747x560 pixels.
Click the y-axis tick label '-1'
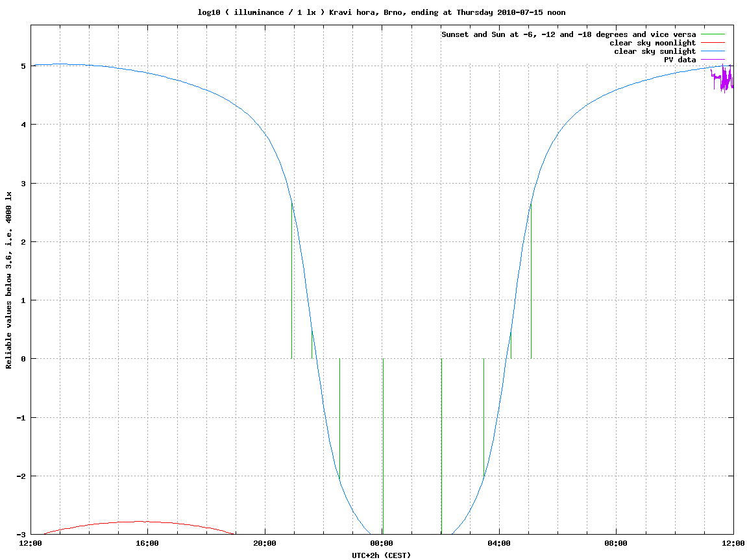click(21, 418)
